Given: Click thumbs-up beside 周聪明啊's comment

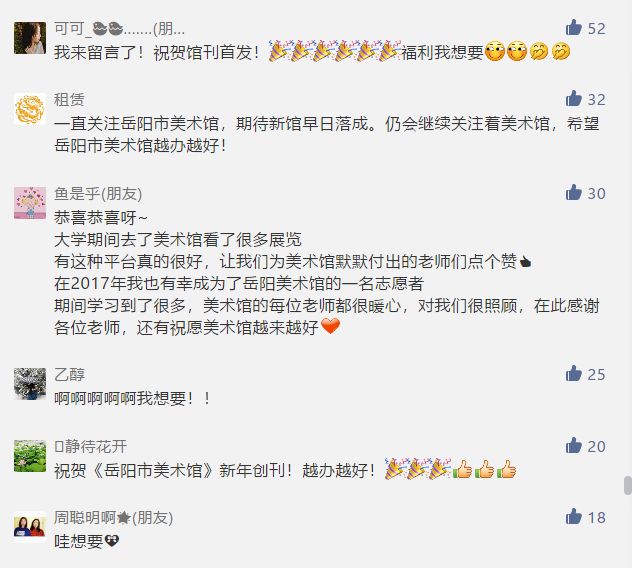Looking at the screenshot, I should (x=573, y=517).
